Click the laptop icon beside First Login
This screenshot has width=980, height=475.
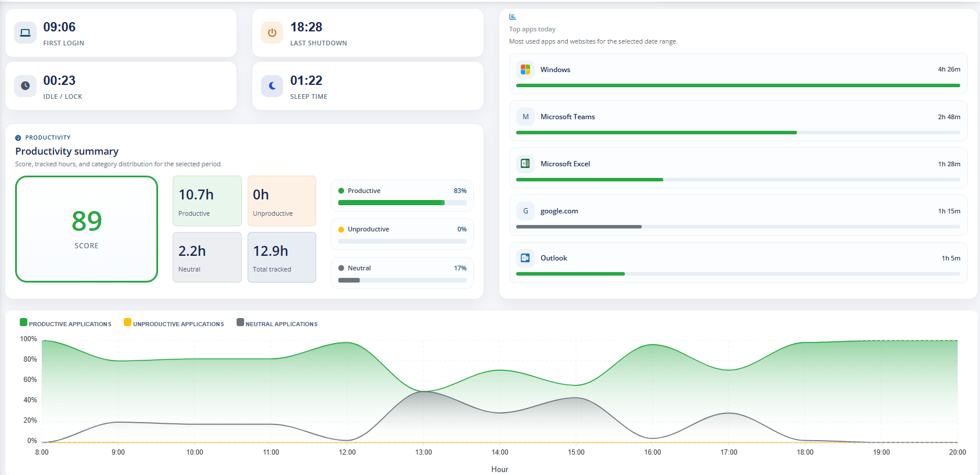[x=25, y=33]
